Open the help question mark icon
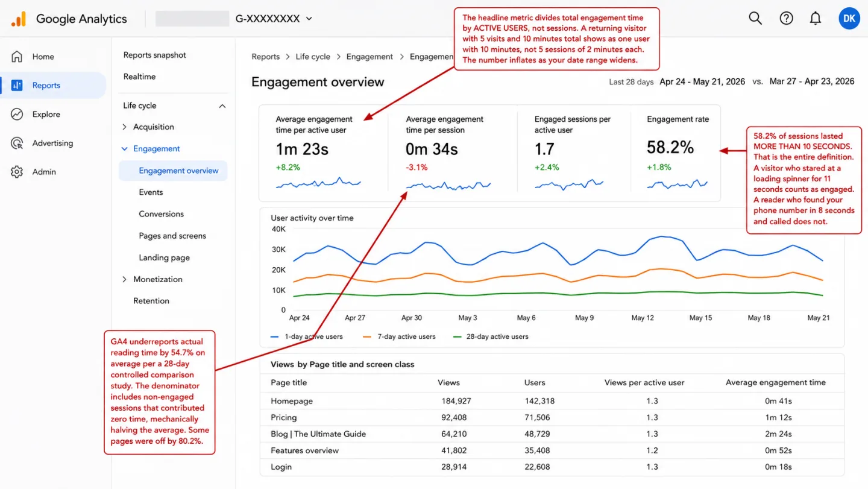The height and width of the screenshot is (489, 868). [786, 19]
